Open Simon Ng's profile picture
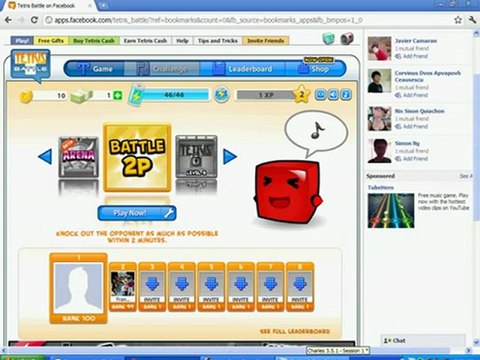Image resolution: width=480 pixels, height=360 pixels. pyautogui.click(x=379, y=151)
